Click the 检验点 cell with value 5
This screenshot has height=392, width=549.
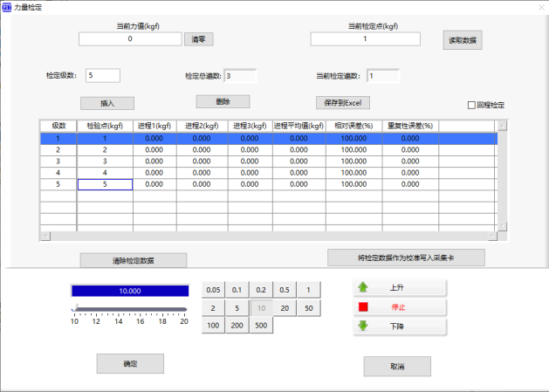[105, 184]
